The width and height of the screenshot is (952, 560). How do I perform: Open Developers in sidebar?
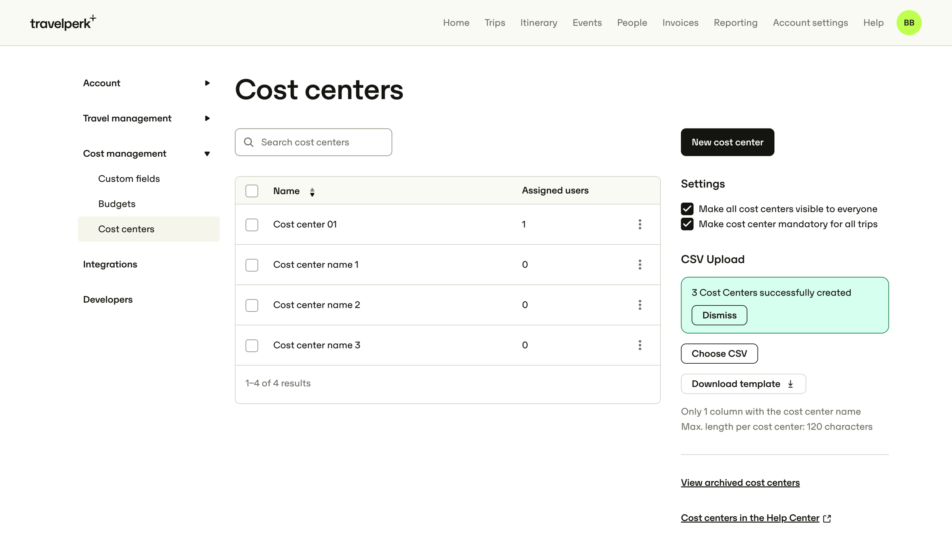(107, 299)
